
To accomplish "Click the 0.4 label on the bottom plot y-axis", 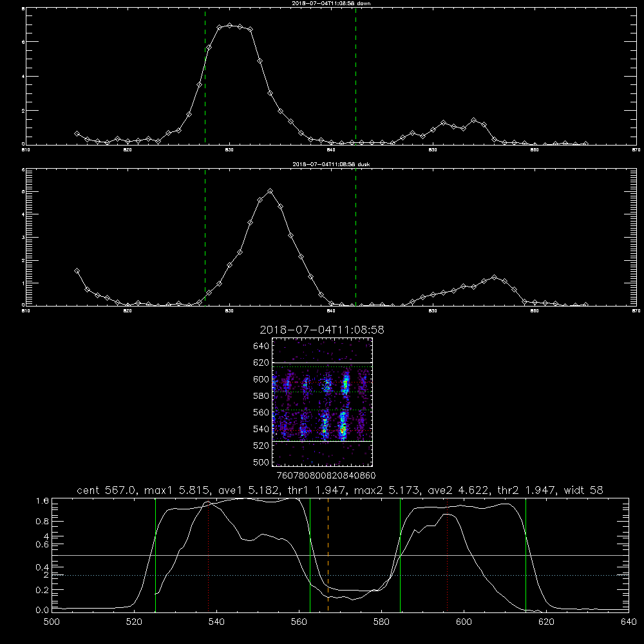I will tap(43, 567).
